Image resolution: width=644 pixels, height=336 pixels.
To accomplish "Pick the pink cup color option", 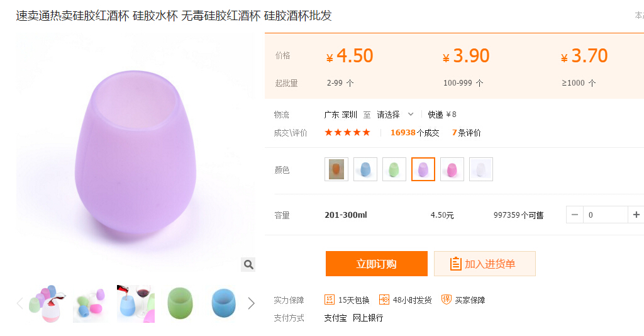I will (x=452, y=169).
